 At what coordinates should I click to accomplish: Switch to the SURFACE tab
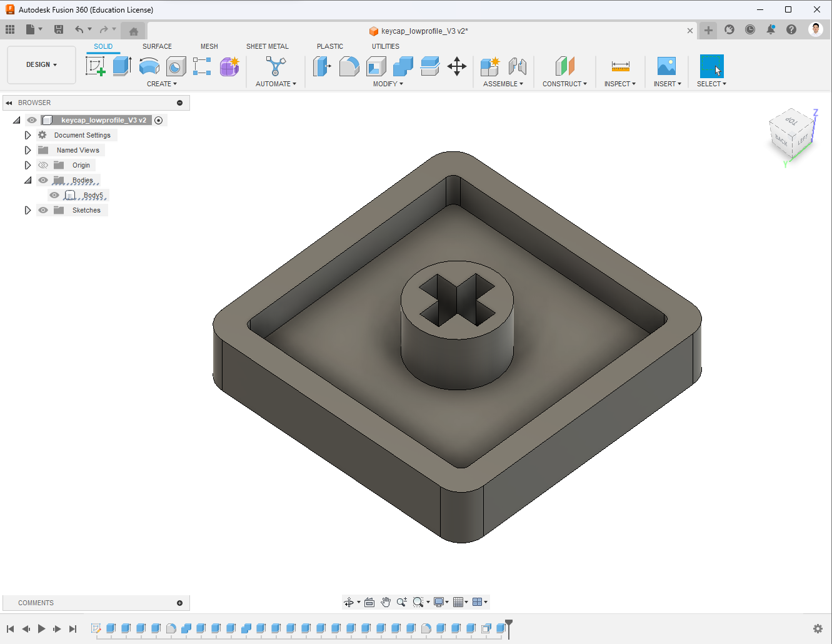(157, 46)
